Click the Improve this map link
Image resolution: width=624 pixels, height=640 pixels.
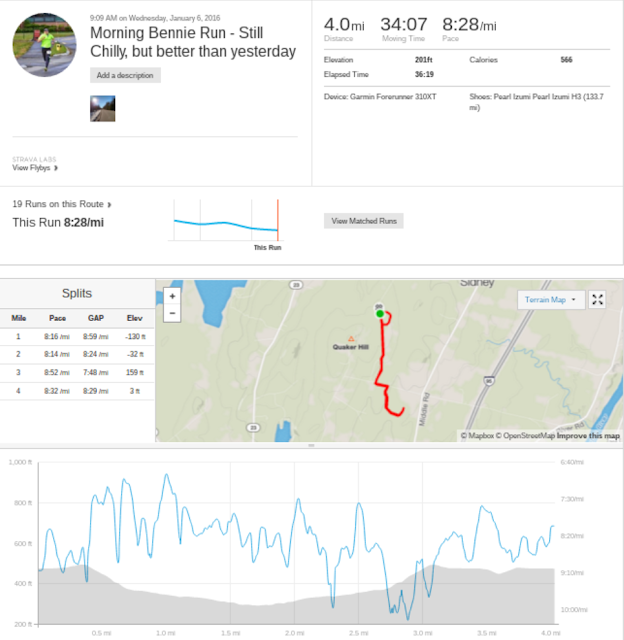(588, 436)
